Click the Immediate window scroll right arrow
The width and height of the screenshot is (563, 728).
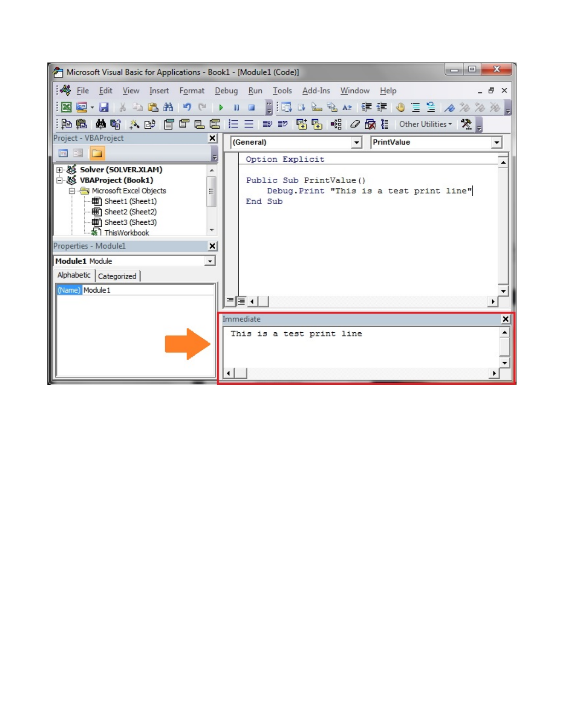tap(494, 374)
